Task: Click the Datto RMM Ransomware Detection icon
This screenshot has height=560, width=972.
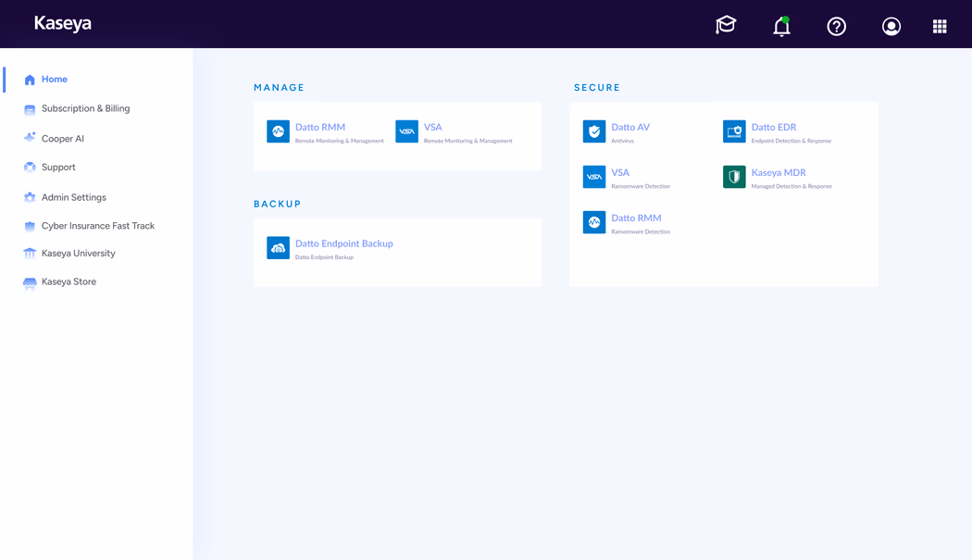Action: tap(594, 222)
